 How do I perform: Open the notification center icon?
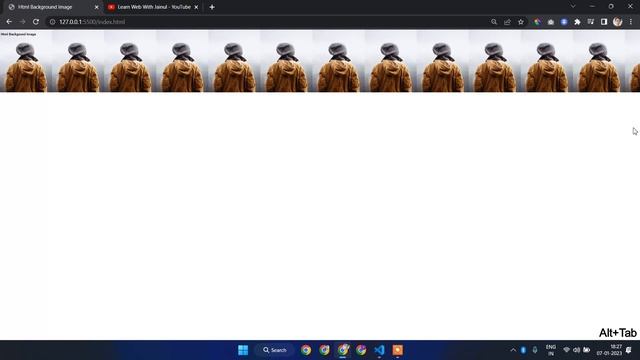(x=629, y=350)
